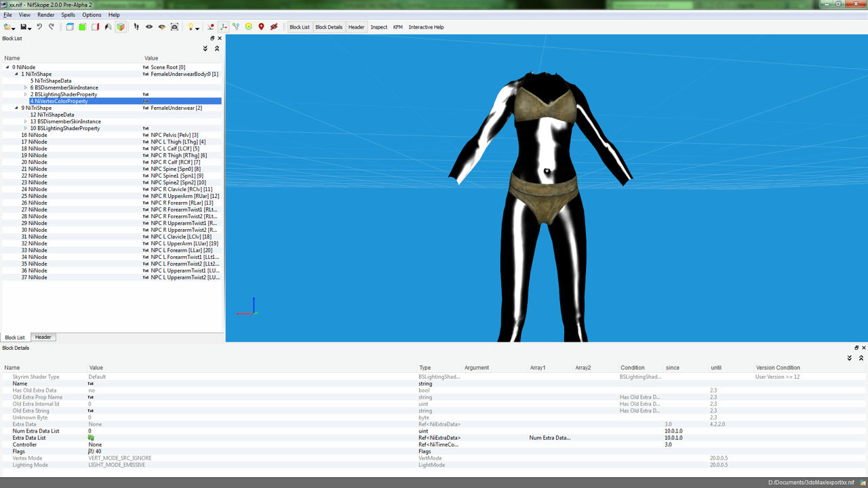Viewport: 868px width, 488px height.
Task: Collapse all rows in the Block Details panel
Action: (x=861, y=358)
